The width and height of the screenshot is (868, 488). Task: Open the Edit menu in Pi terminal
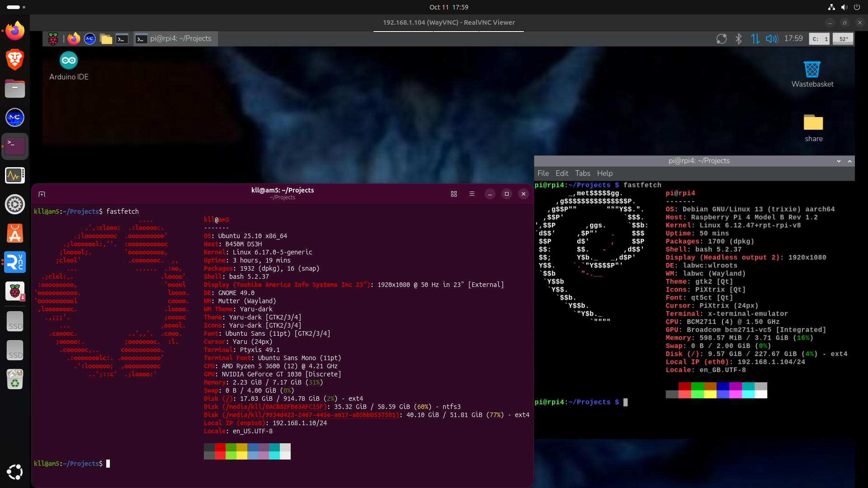(x=561, y=174)
